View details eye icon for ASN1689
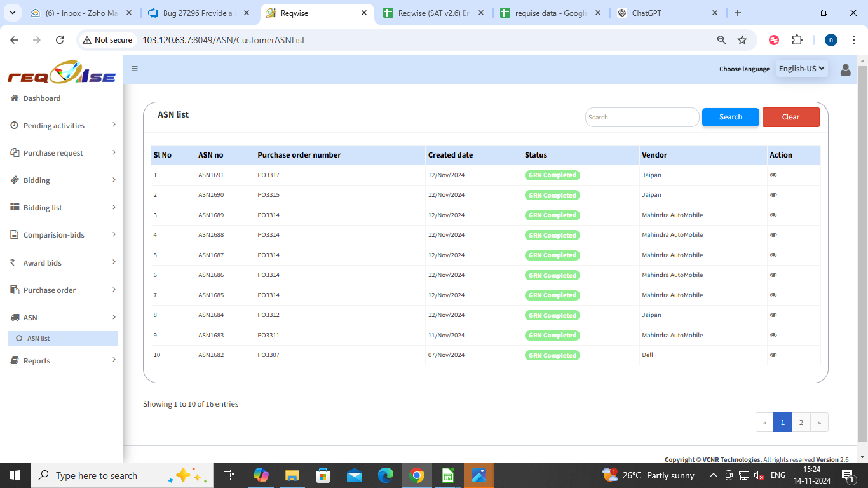The width and height of the screenshot is (868, 488). tap(773, 215)
